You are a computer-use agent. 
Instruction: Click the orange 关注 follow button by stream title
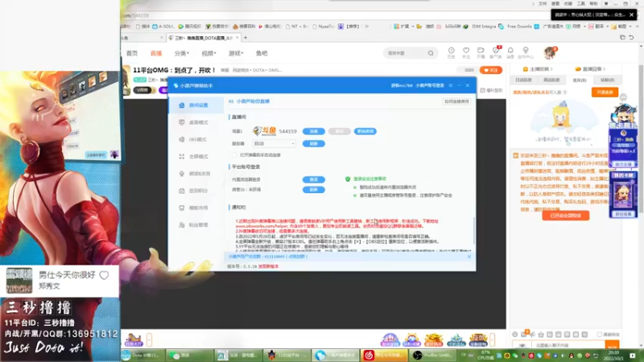[490, 70]
